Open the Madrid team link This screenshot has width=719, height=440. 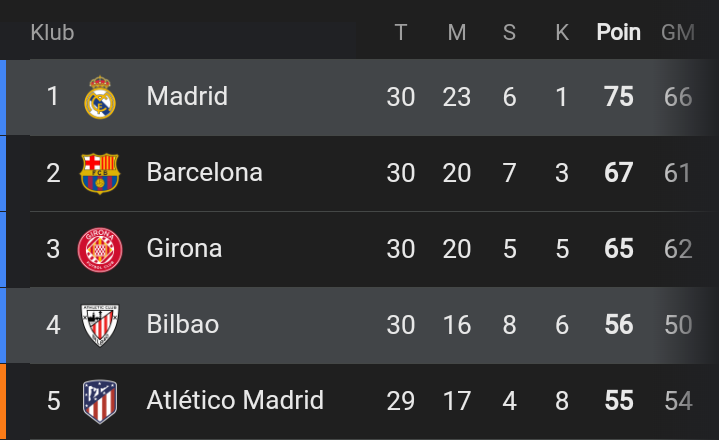pyautogui.click(x=187, y=96)
